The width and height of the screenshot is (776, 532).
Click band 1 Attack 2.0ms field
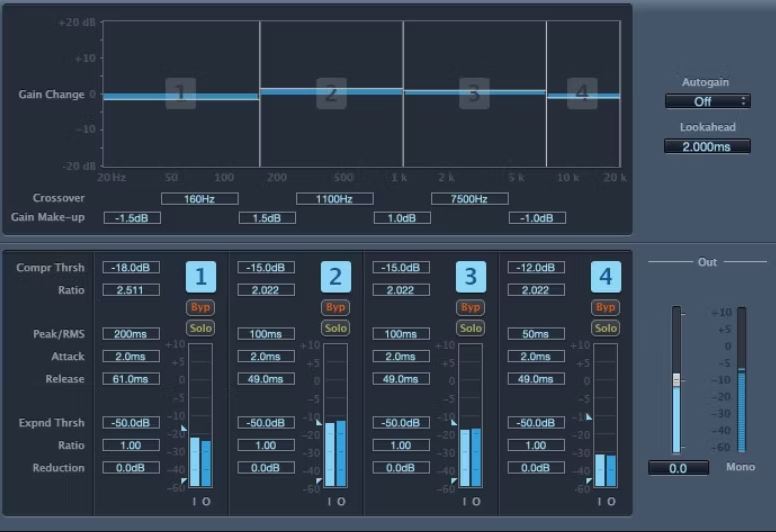(131, 356)
